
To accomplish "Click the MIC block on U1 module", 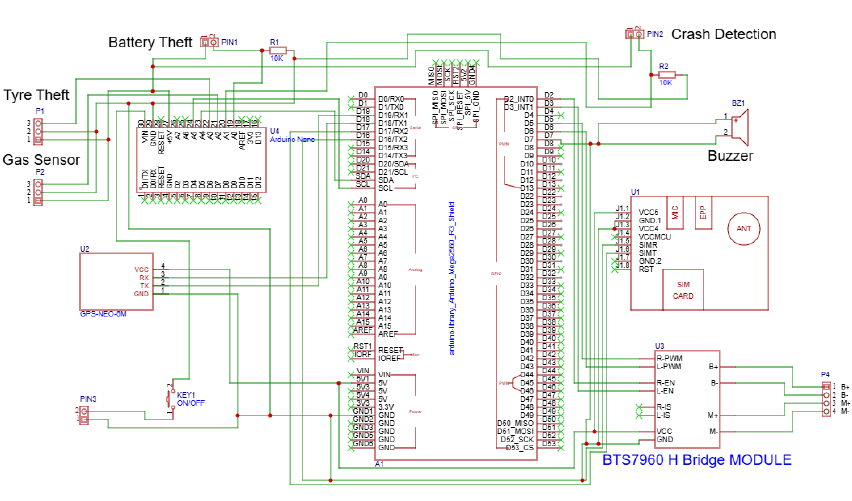I will click(x=675, y=212).
